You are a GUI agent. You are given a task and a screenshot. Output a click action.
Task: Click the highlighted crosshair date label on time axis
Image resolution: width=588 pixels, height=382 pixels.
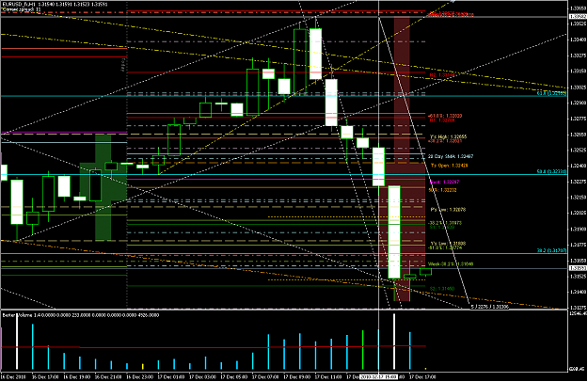(378, 376)
